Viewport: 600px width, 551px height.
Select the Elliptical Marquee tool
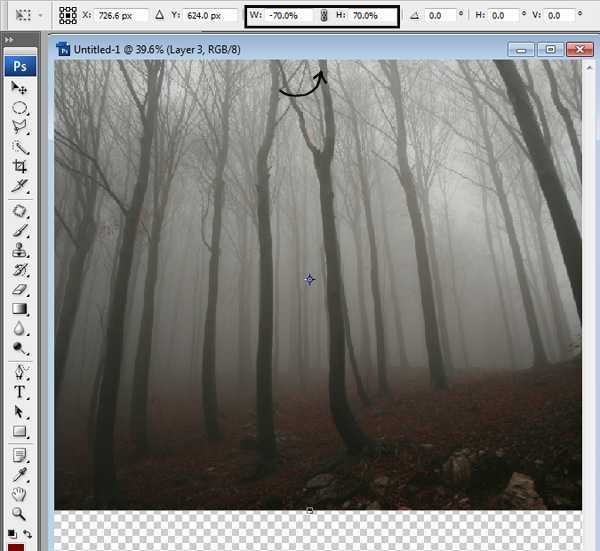(x=19, y=108)
